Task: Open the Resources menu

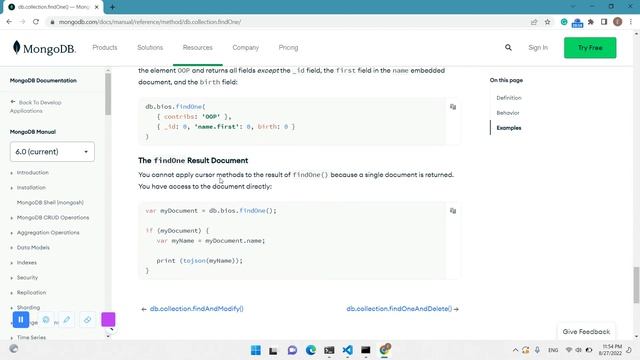Action: tap(198, 48)
